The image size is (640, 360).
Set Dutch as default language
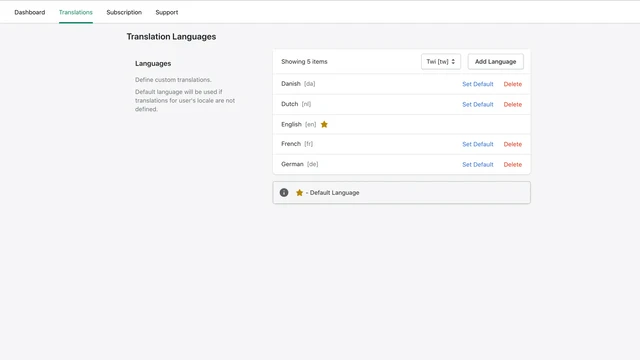pos(478,104)
